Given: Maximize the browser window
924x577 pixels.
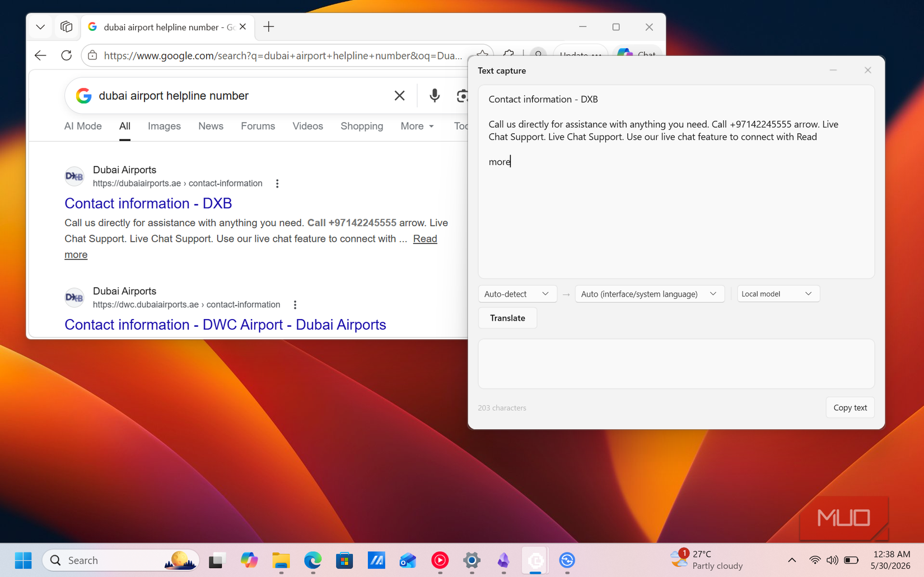Looking at the screenshot, I should [x=616, y=27].
